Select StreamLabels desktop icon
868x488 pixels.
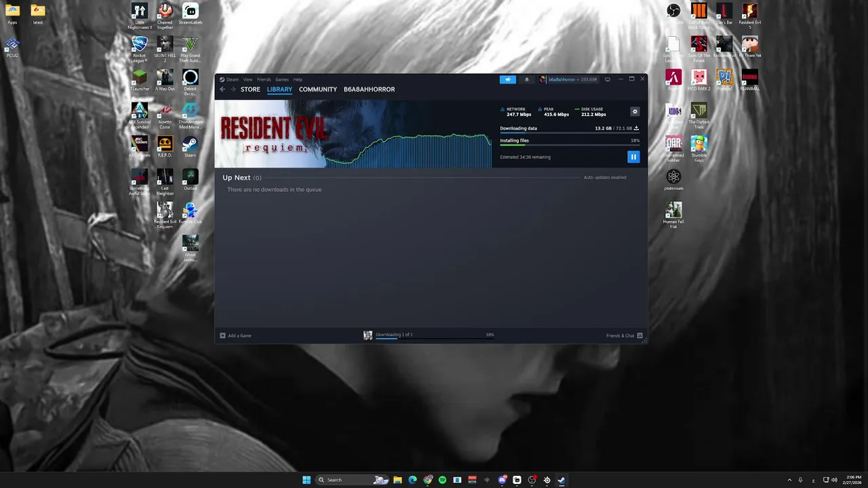click(191, 14)
